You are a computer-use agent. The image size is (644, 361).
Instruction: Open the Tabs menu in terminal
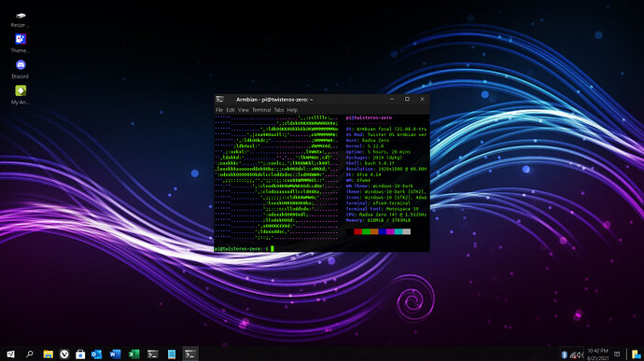pos(279,110)
